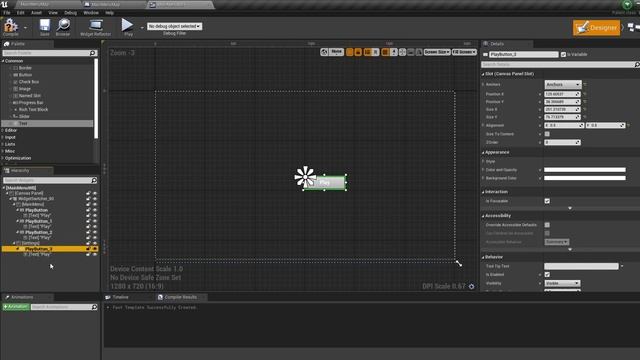Open the Debug menu
The width and height of the screenshot is (640, 360).
[70, 13]
